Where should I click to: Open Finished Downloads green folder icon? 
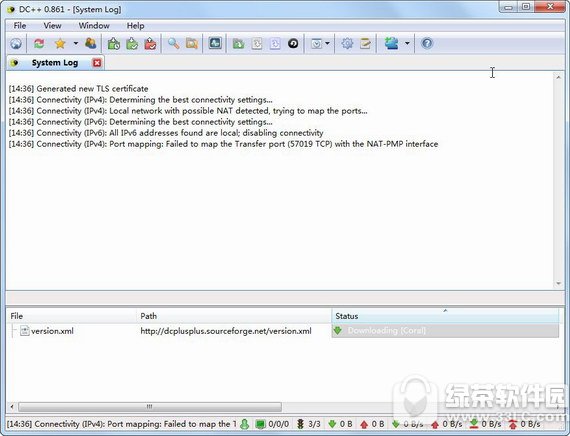click(x=132, y=44)
